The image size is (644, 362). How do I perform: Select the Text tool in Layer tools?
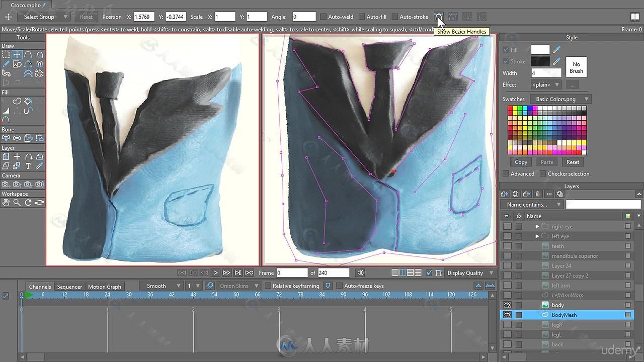[28, 166]
